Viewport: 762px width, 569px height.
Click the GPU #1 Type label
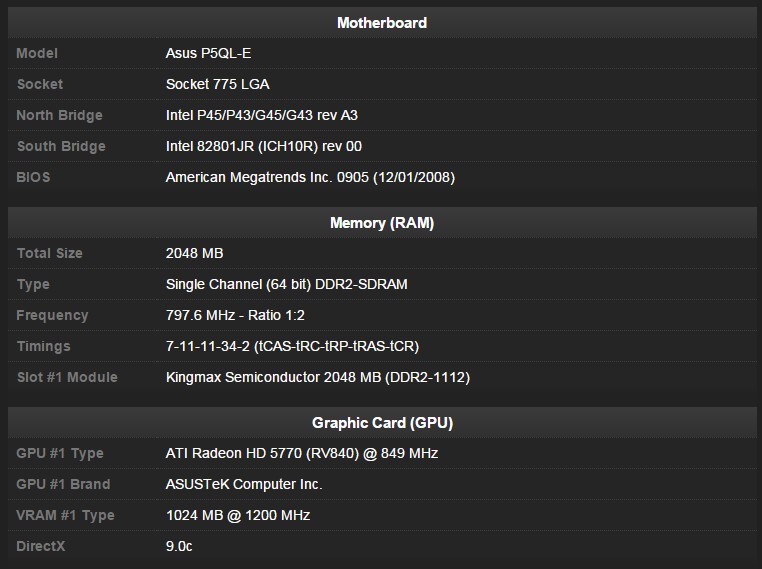[x=60, y=453]
